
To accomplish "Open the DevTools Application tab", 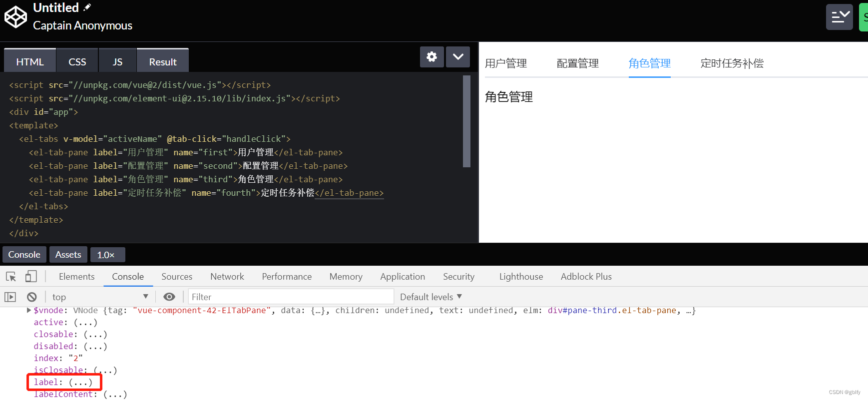I will point(403,277).
